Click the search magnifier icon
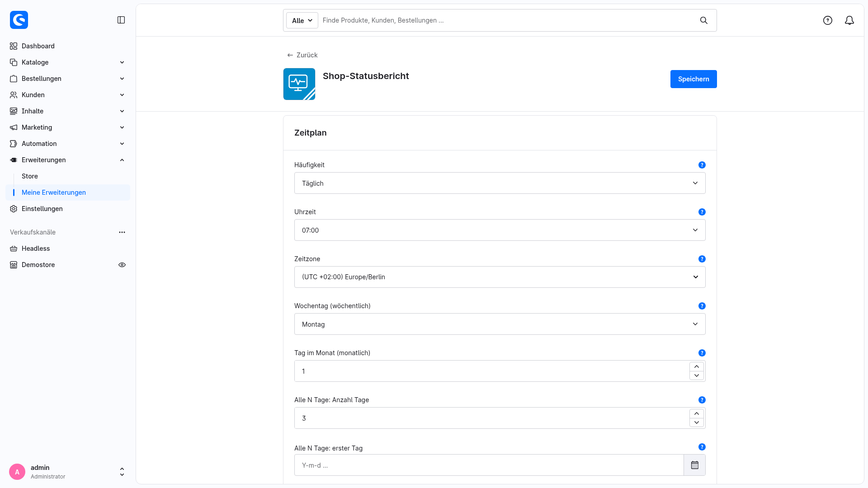 [x=704, y=20]
